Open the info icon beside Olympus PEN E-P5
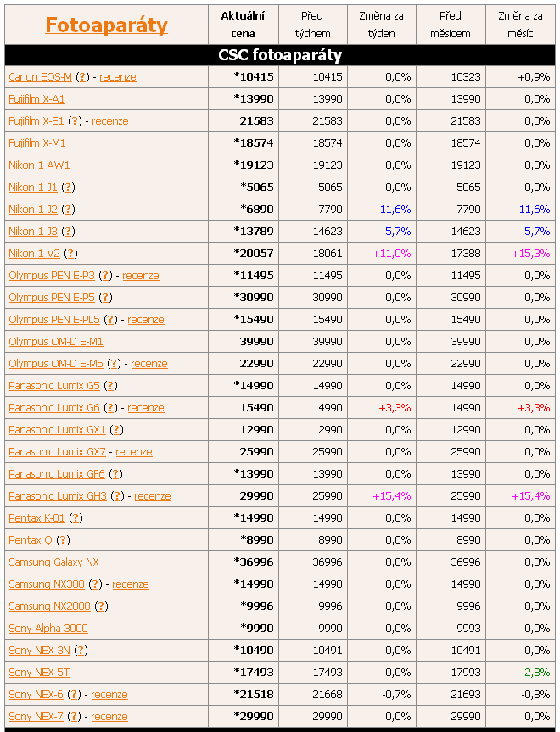 106,298
